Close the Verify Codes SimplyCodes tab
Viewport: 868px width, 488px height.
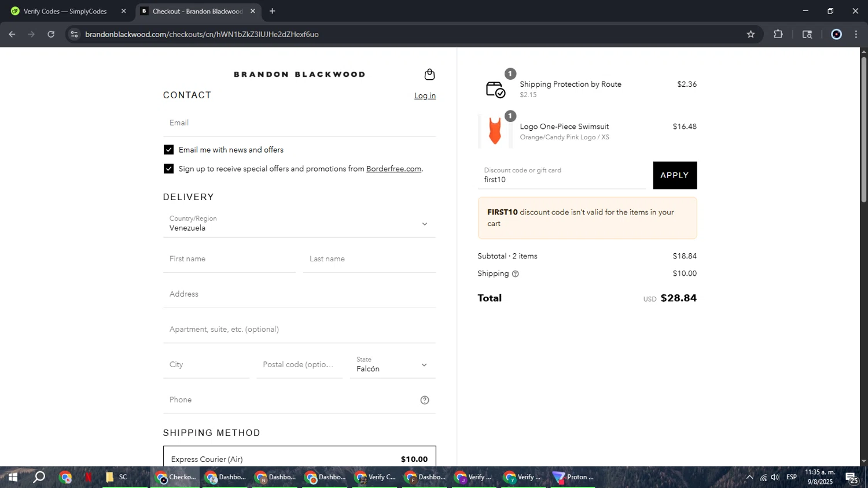point(123,11)
